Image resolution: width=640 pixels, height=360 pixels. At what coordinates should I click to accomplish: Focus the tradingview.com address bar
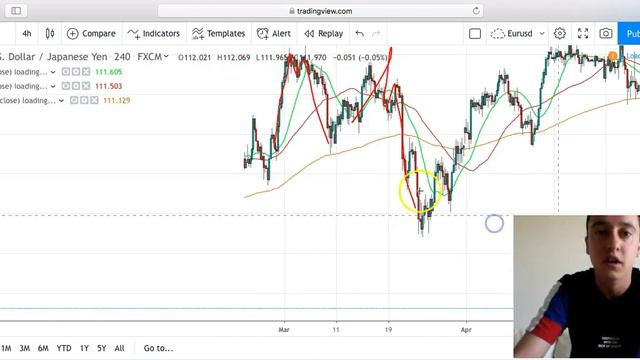click(x=320, y=11)
